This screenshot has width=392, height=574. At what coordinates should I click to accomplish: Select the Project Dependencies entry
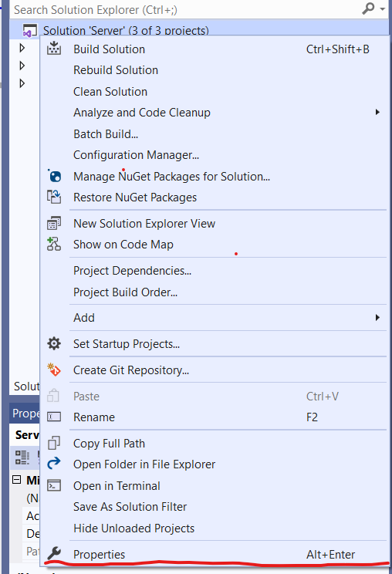pyautogui.click(x=132, y=271)
